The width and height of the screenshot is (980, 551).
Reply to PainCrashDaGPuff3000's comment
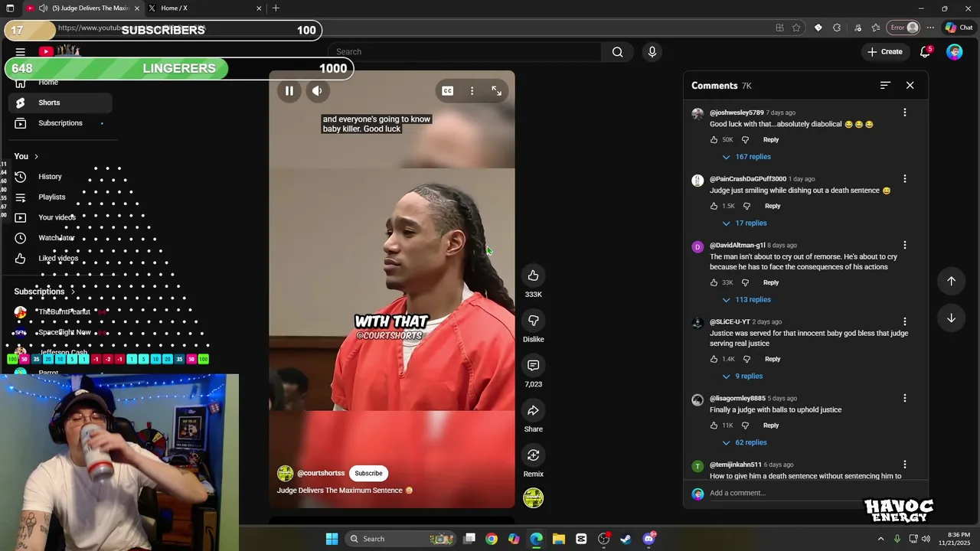coord(773,206)
